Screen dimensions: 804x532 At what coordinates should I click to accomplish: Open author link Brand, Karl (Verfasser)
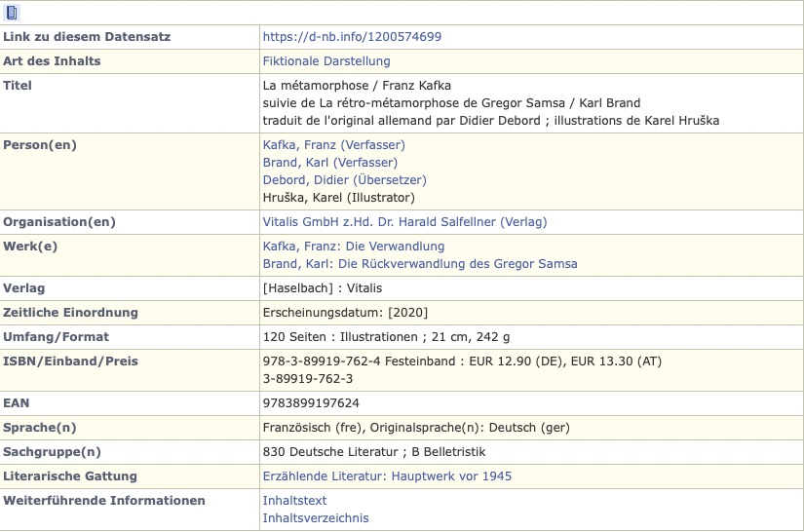pyautogui.click(x=329, y=163)
